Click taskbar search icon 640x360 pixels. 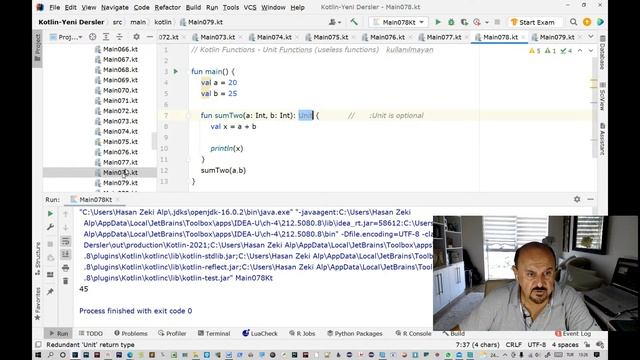[x=51, y=355]
